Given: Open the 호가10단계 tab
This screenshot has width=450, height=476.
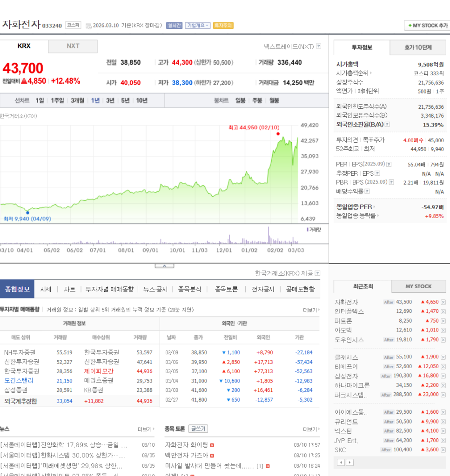Looking at the screenshot, I should [417, 47].
